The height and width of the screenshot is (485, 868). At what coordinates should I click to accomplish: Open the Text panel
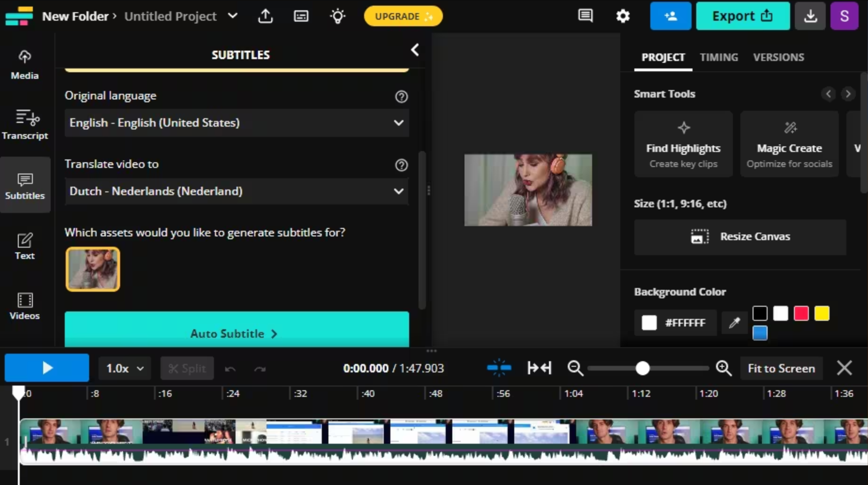click(x=24, y=245)
